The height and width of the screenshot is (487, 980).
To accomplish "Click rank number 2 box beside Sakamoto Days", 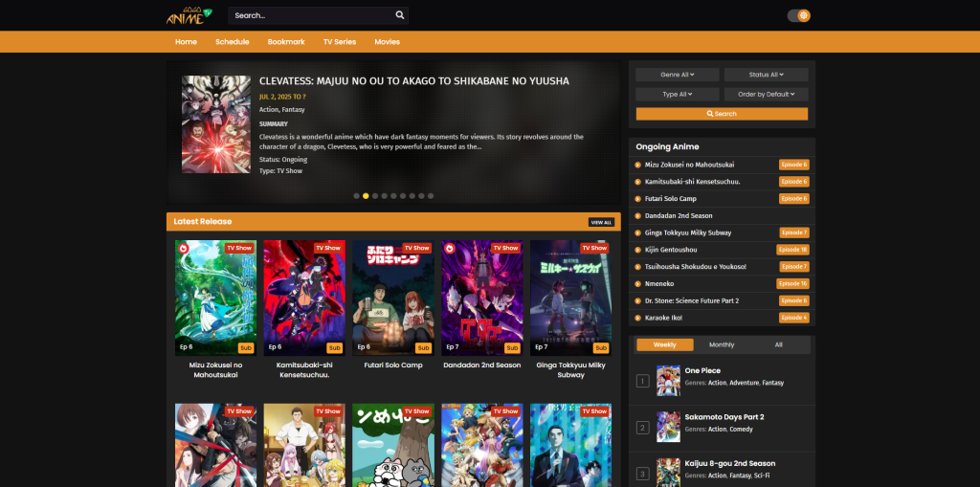I will click(x=642, y=429).
